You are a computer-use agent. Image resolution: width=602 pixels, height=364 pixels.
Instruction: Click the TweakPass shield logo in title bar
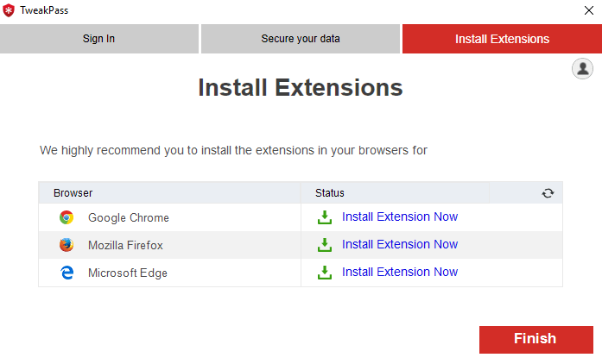(x=10, y=10)
